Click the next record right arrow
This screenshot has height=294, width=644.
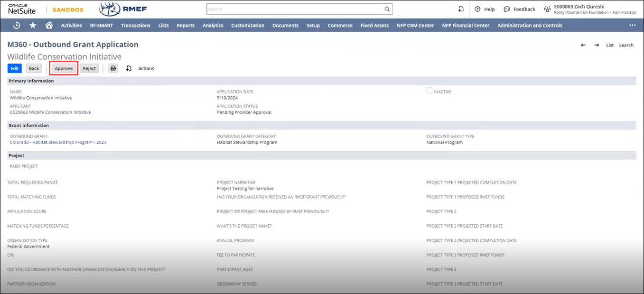(597, 45)
